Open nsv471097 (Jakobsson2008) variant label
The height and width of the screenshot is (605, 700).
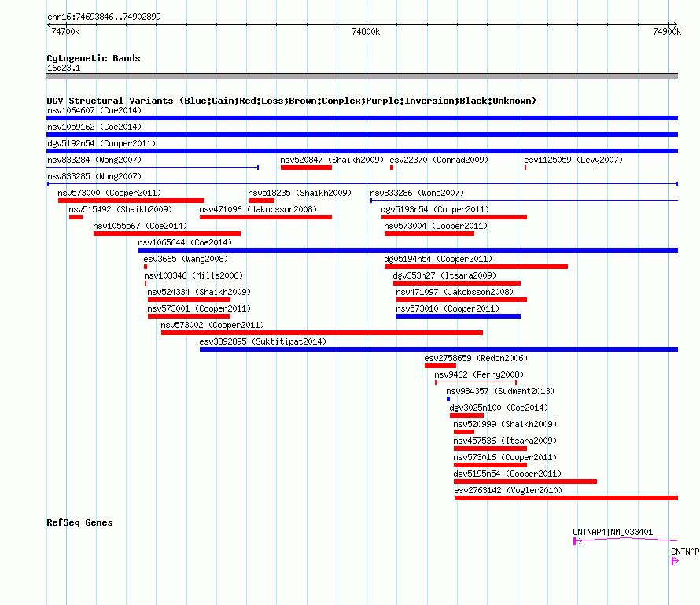455,292
